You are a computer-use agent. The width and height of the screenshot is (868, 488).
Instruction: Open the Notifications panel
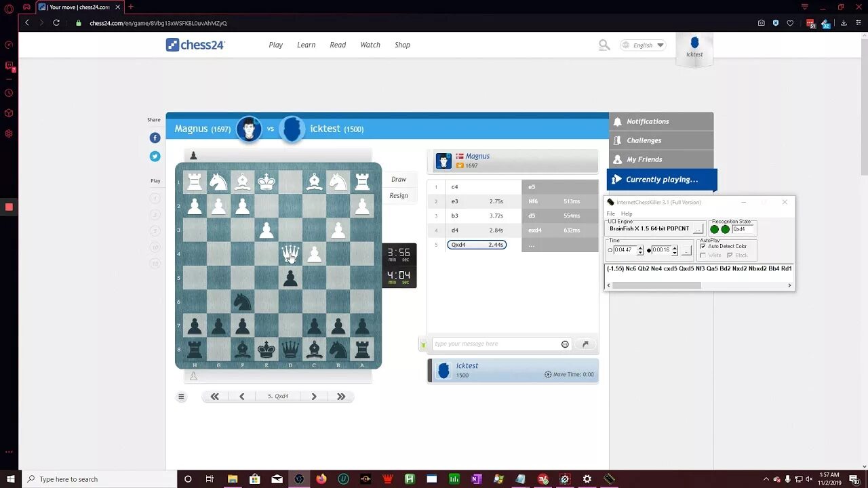pos(661,121)
